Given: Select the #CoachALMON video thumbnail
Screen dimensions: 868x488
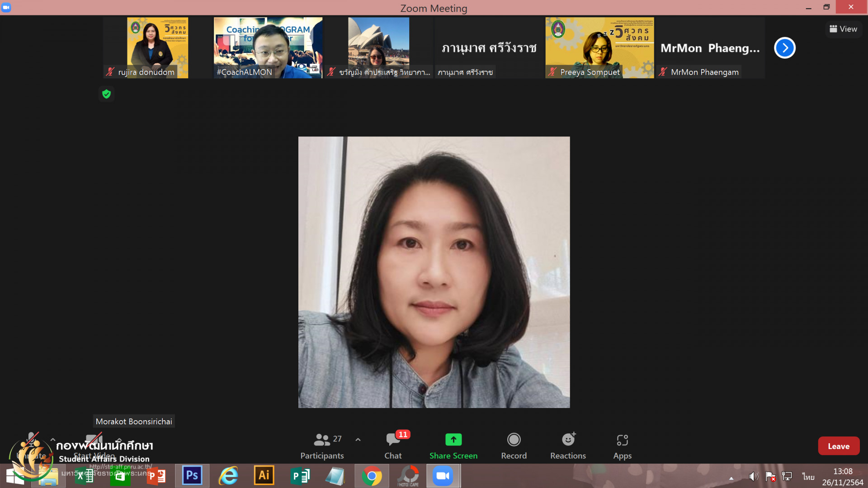Looking at the screenshot, I should [268, 48].
